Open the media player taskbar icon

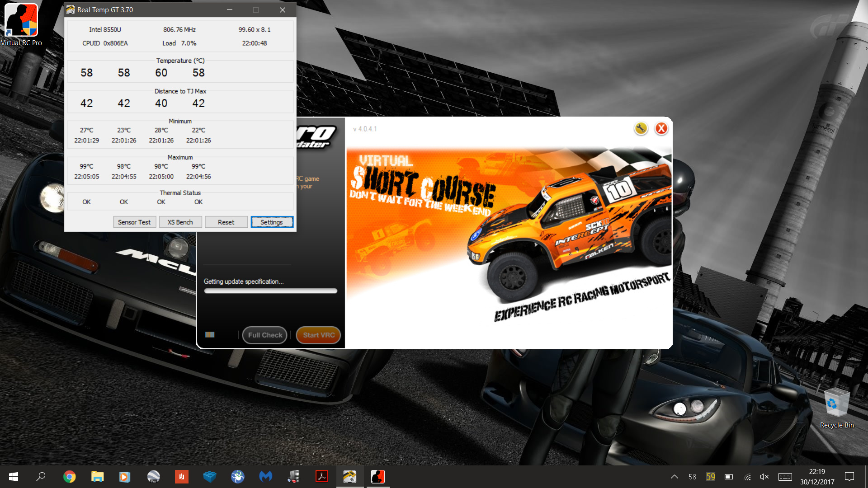coord(125,477)
